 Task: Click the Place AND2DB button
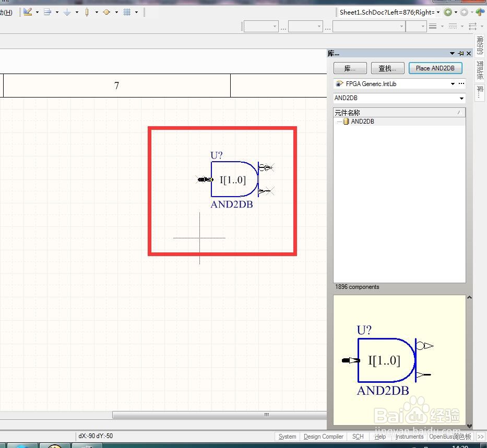(435, 68)
